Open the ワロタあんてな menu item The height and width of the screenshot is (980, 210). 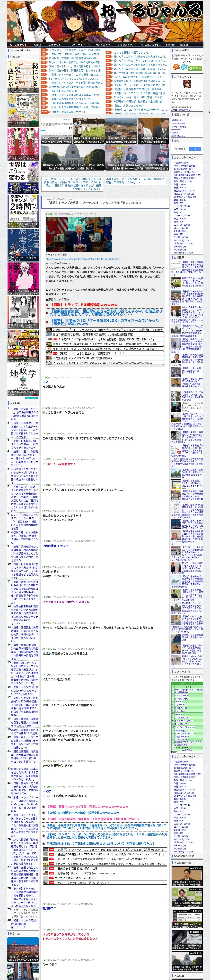pyautogui.click(x=104, y=45)
